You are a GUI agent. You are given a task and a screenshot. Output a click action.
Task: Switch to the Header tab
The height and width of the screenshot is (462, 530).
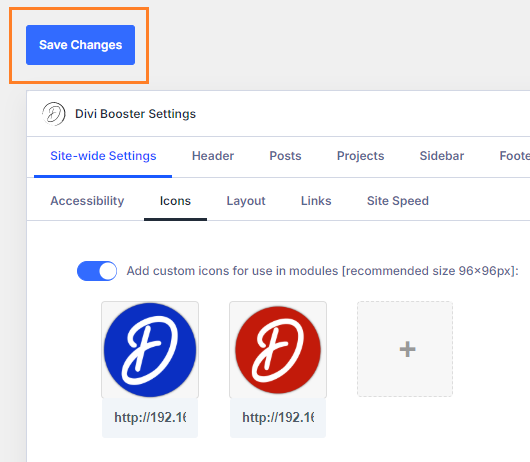click(x=213, y=156)
